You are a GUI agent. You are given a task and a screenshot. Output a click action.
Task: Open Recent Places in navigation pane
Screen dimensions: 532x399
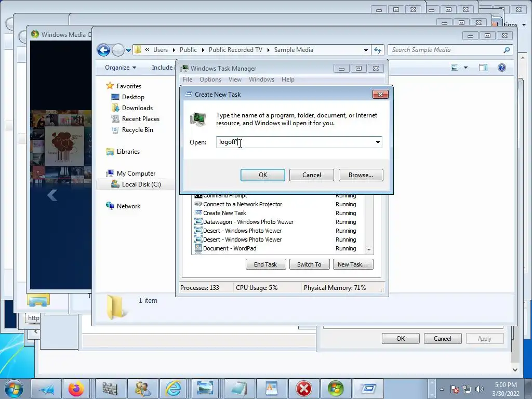[140, 119]
